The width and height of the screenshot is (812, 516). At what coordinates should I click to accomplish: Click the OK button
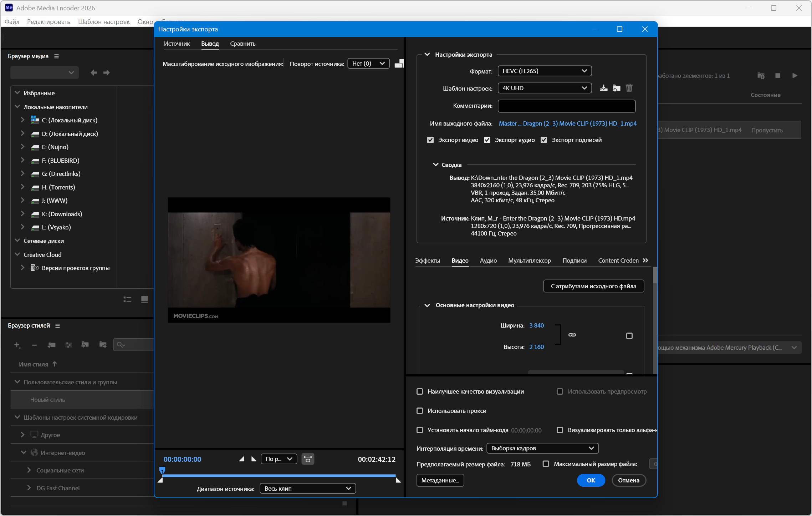(x=591, y=480)
